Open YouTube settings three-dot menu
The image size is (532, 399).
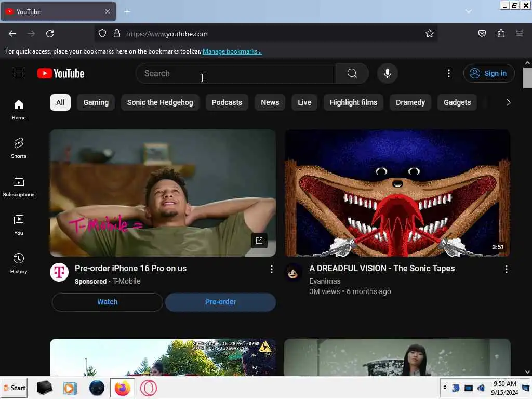[x=448, y=73]
